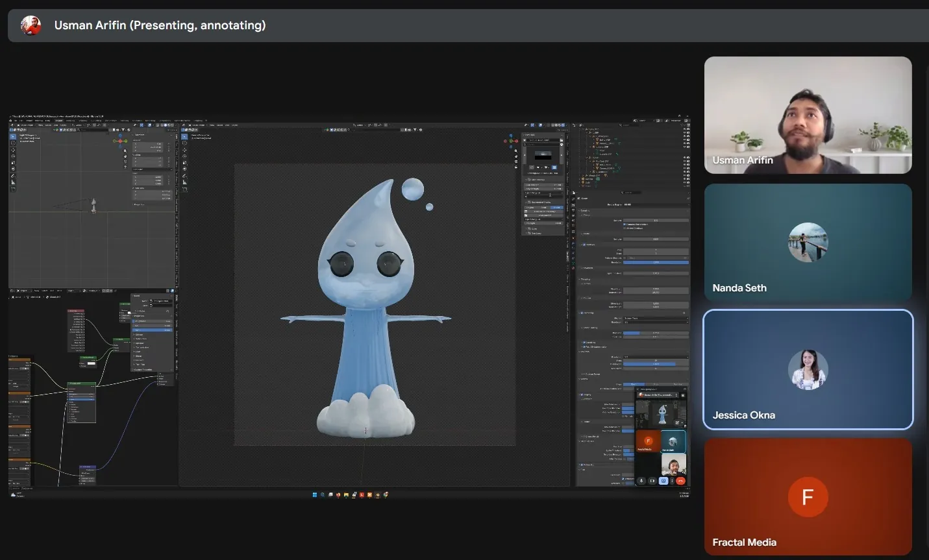The image size is (929, 560).
Task: Select the Scale tool in left viewport
Action: pyautogui.click(x=13, y=163)
